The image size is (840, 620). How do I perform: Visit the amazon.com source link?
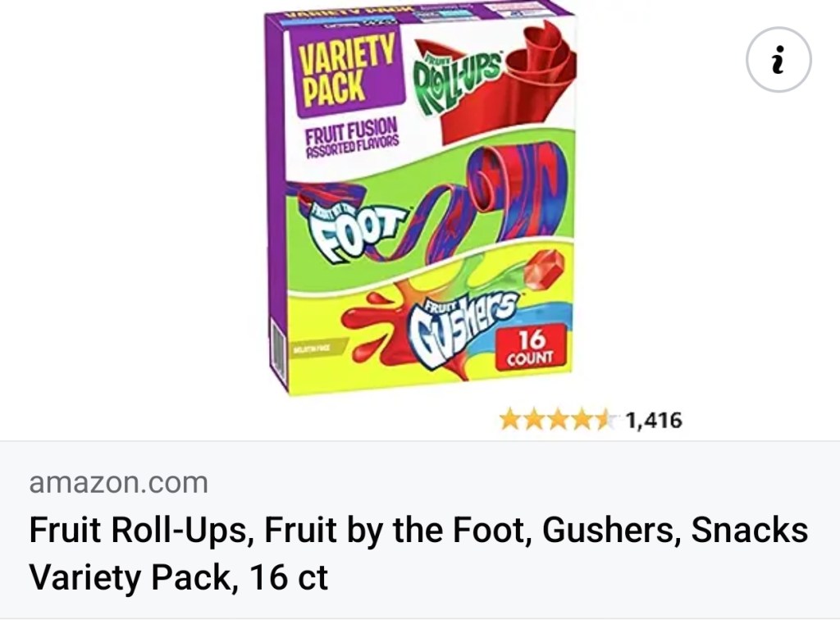pyautogui.click(x=118, y=482)
